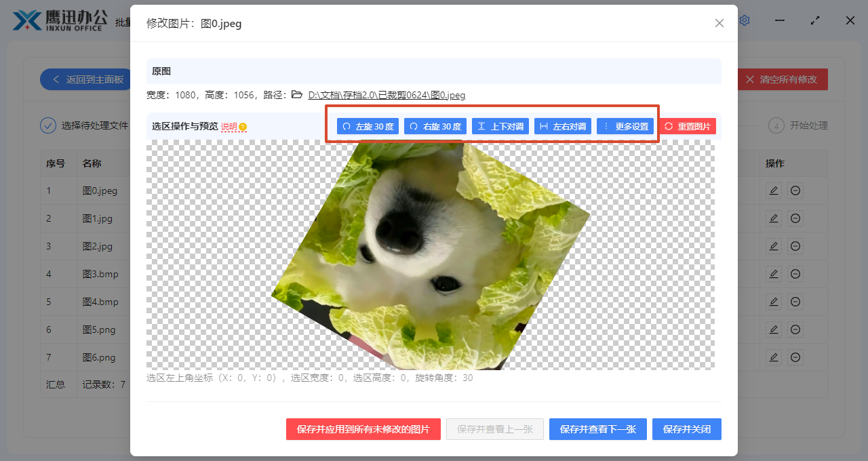Click the 汇总 summary row label
Image resolution: width=868 pixels, height=461 pixels.
pos(56,384)
